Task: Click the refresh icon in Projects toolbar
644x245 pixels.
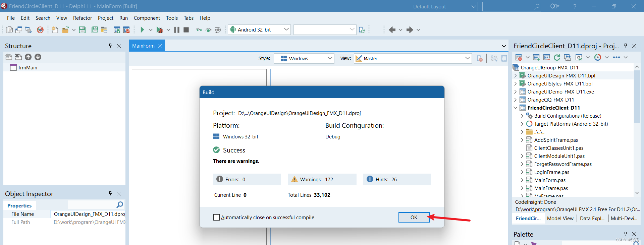Action: point(557,57)
